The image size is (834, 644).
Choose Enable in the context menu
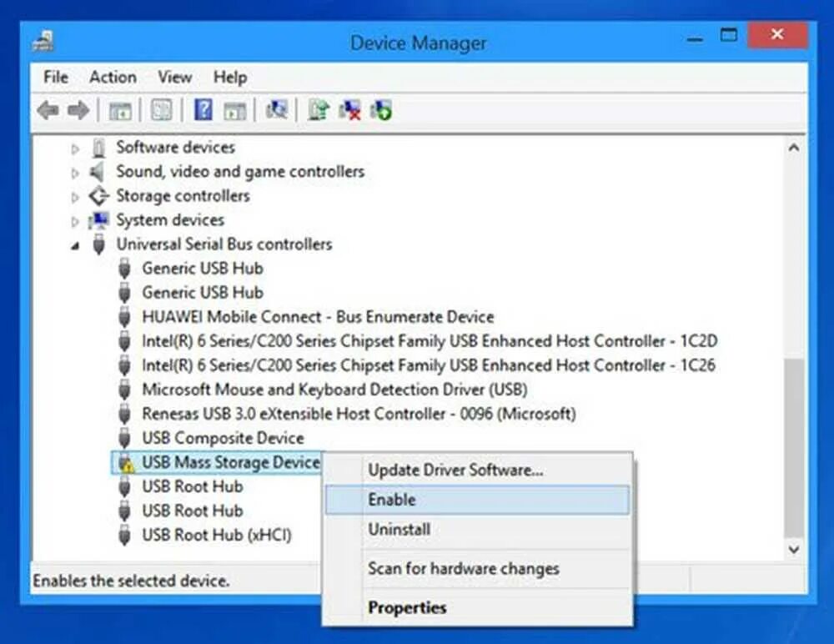(x=477, y=500)
